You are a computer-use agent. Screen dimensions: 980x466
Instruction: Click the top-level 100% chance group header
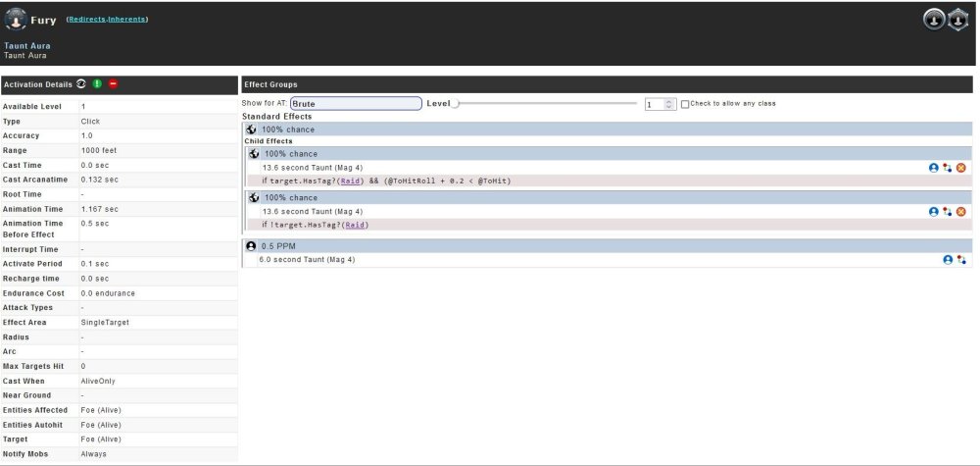(608, 129)
